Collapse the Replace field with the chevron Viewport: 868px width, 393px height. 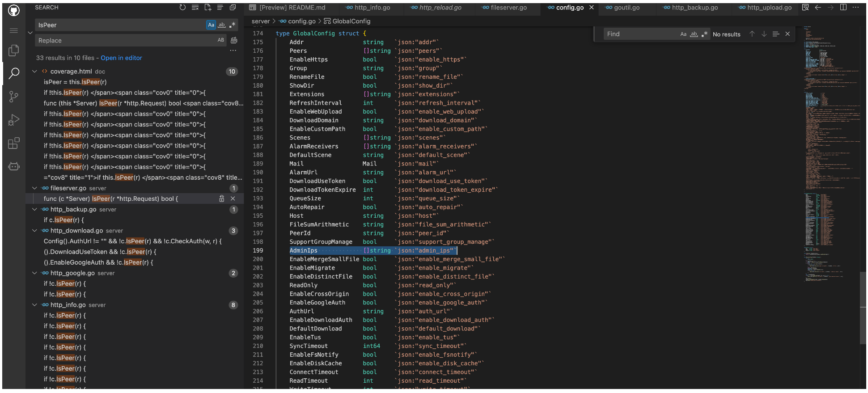click(30, 33)
